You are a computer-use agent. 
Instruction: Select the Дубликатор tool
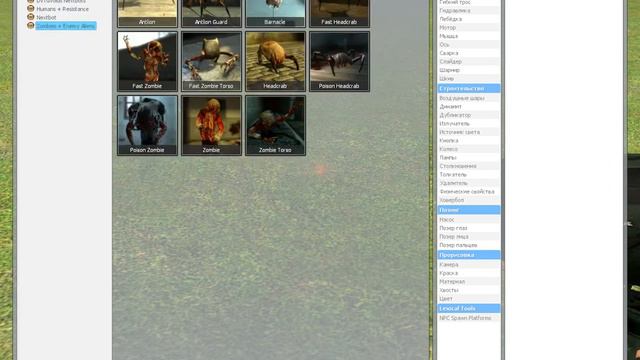(x=469, y=115)
